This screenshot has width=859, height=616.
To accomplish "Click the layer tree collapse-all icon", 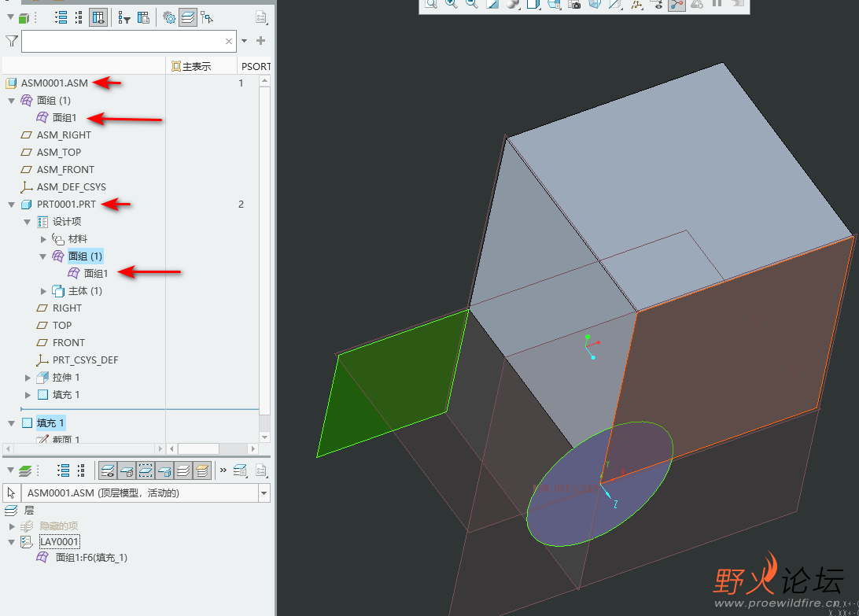I will tap(81, 470).
